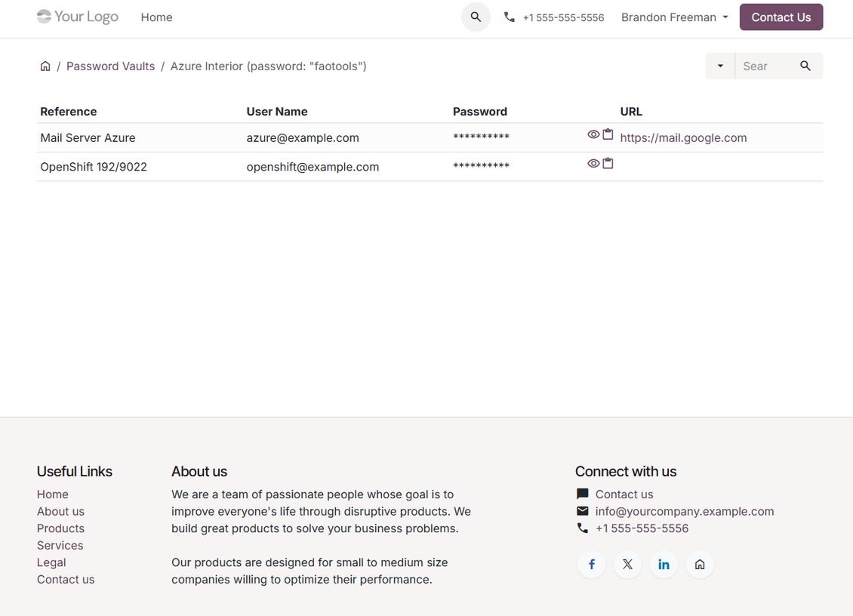Open footer Home link under Useful Links
The image size is (853, 616).
click(53, 494)
